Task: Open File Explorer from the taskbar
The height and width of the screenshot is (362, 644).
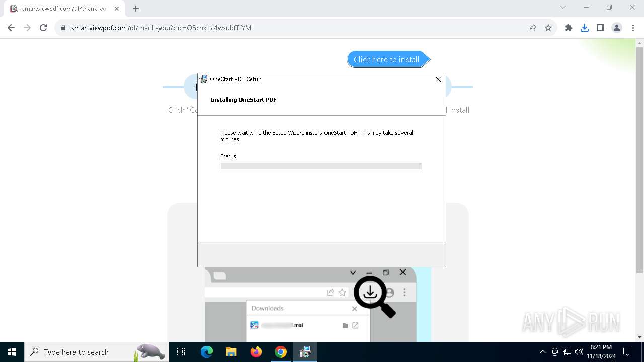Action: (231, 352)
